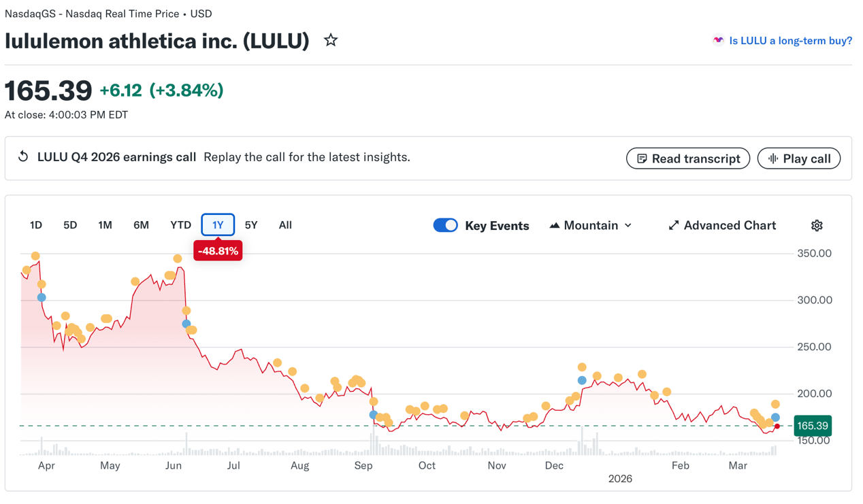
Task: Open the chart settings gear
Action: [x=817, y=225]
